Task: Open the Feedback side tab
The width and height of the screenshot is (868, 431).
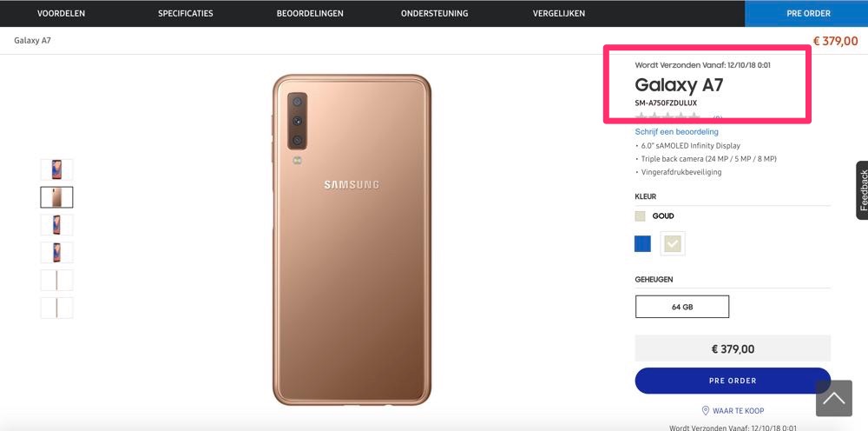Action: 862,190
